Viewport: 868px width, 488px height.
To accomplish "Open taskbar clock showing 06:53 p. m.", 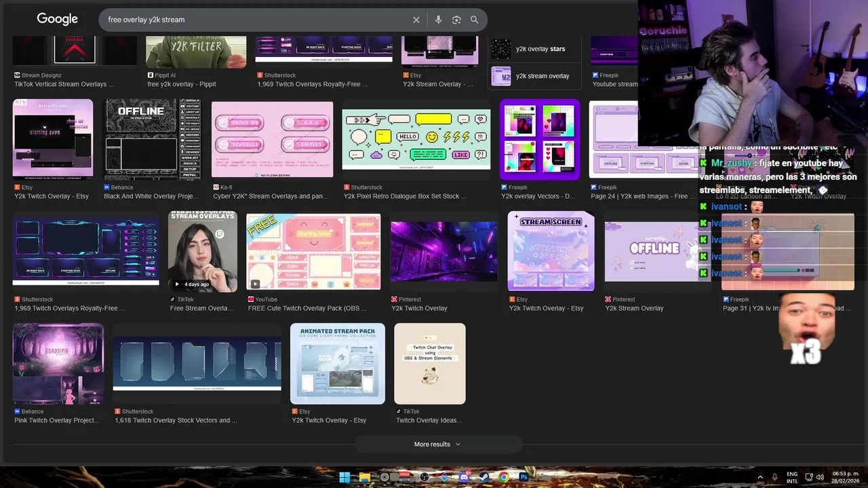I will click(846, 477).
